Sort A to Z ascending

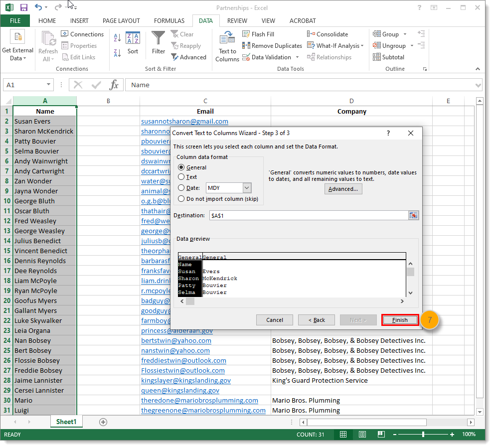point(117,38)
